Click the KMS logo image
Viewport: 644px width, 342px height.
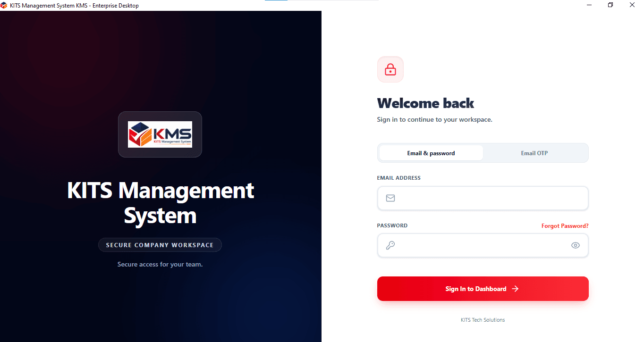coord(160,134)
